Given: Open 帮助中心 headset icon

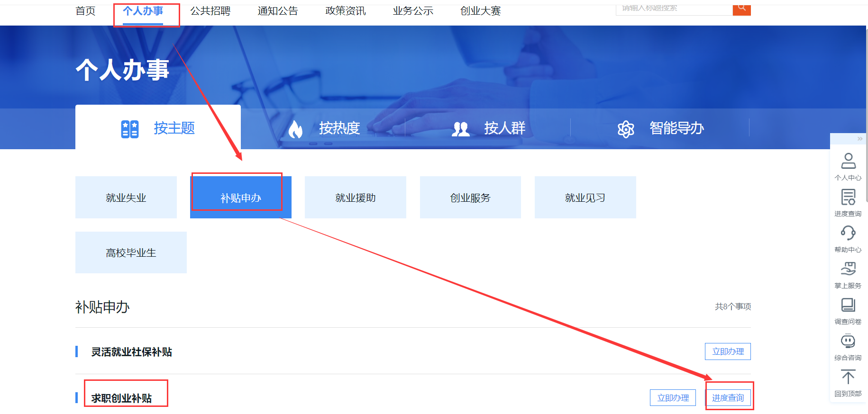Looking at the screenshot, I should tap(848, 233).
